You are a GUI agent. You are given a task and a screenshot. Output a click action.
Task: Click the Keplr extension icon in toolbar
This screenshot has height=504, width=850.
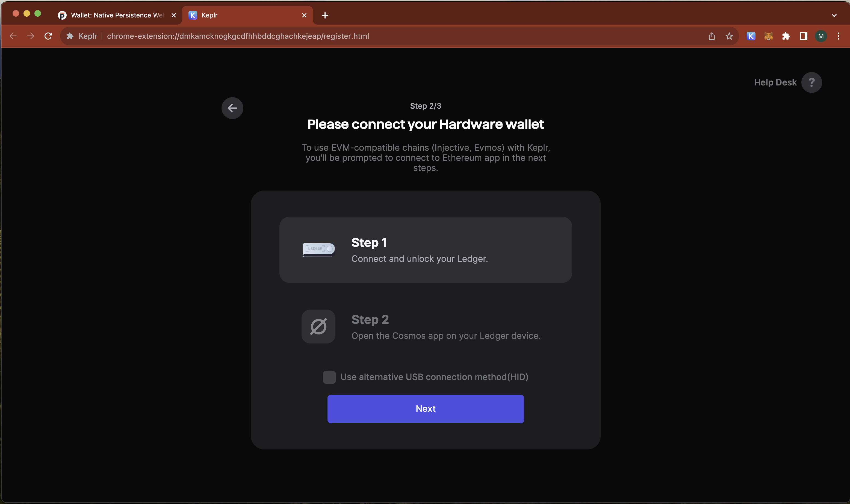(751, 36)
